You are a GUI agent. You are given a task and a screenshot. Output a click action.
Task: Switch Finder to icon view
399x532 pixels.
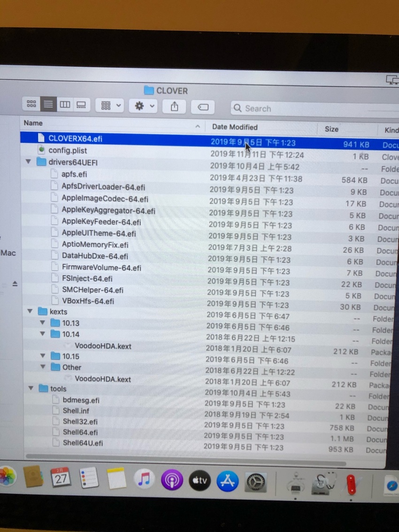[31, 104]
